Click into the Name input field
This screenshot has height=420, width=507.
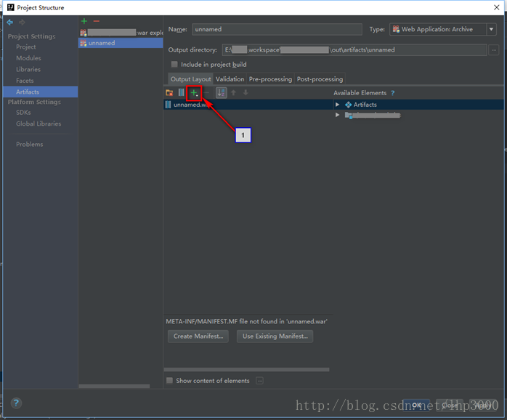tap(277, 30)
